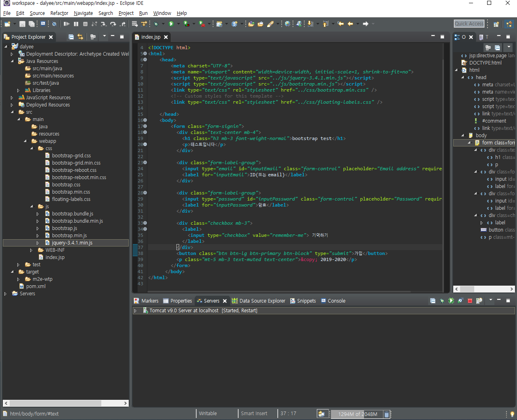Click the green Start server icon
This screenshot has width=517, height=420.
coord(451,301)
